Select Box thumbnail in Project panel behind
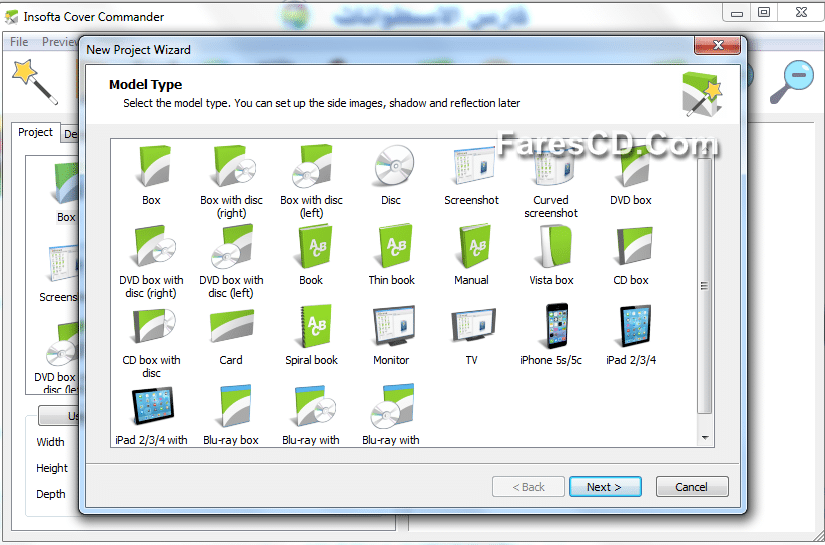This screenshot has height=545, width=825. [x=66, y=193]
